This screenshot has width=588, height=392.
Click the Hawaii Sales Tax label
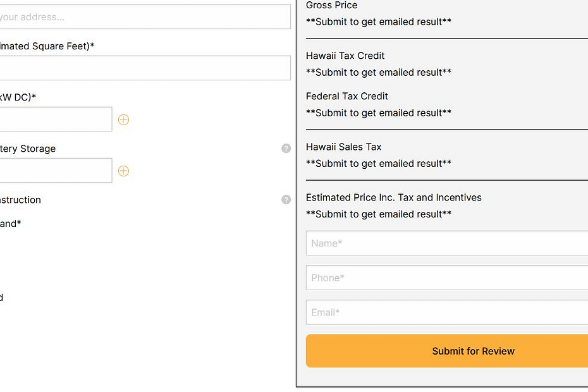click(x=344, y=147)
